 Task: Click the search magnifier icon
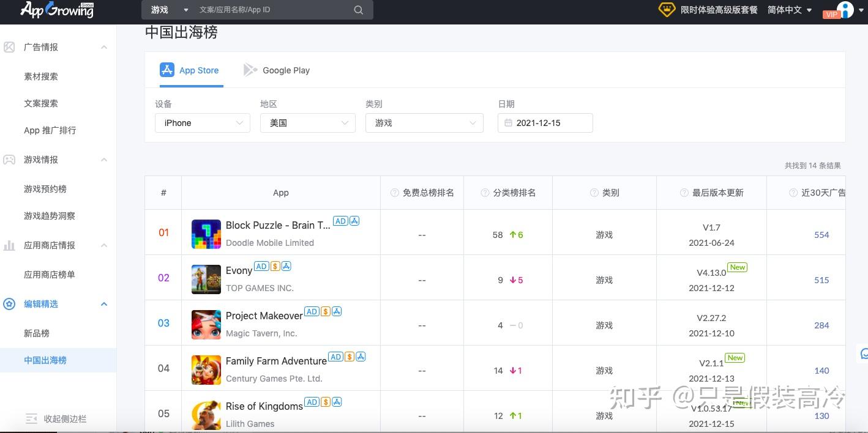coord(358,10)
